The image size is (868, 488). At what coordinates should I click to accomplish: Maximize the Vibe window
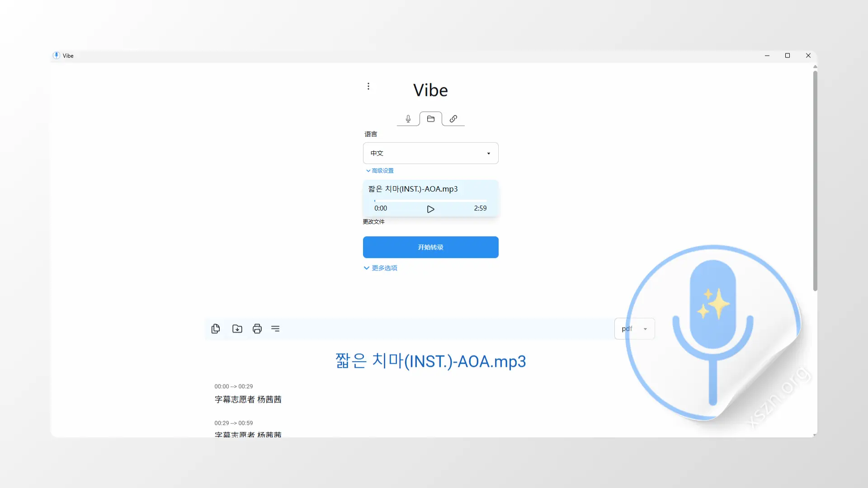(788, 56)
